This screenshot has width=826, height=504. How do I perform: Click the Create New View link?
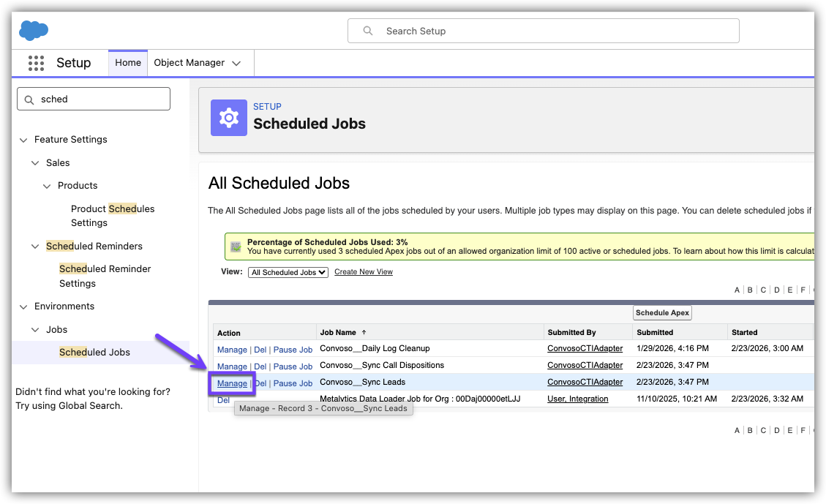364,272
